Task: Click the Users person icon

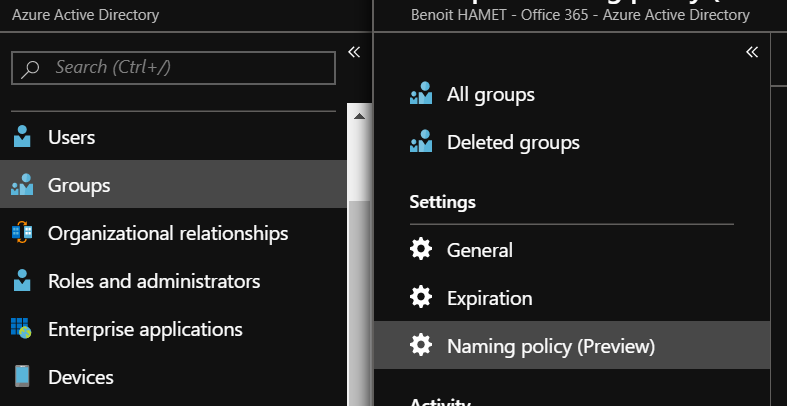Action: click(22, 137)
